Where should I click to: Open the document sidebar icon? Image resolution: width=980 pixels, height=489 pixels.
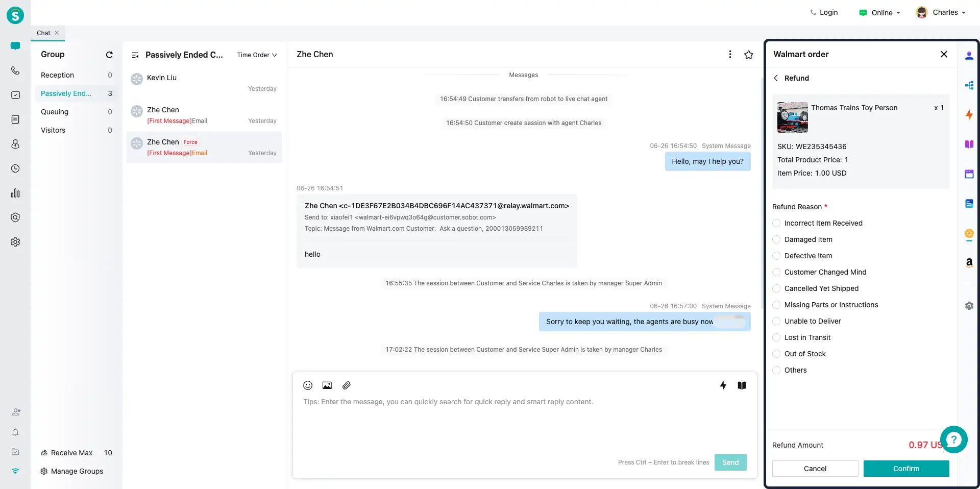[x=15, y=119]
